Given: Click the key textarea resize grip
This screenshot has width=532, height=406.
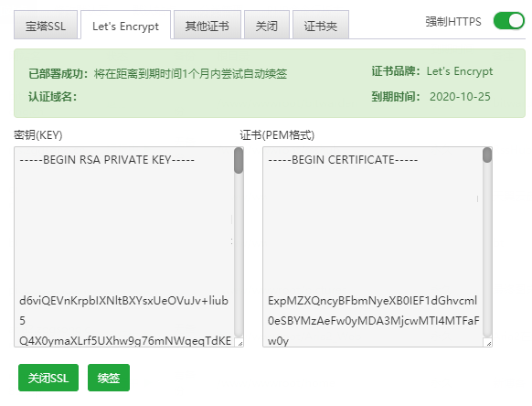Looking at the screenshot, I should pyautogui.click(x=239, y=343).
